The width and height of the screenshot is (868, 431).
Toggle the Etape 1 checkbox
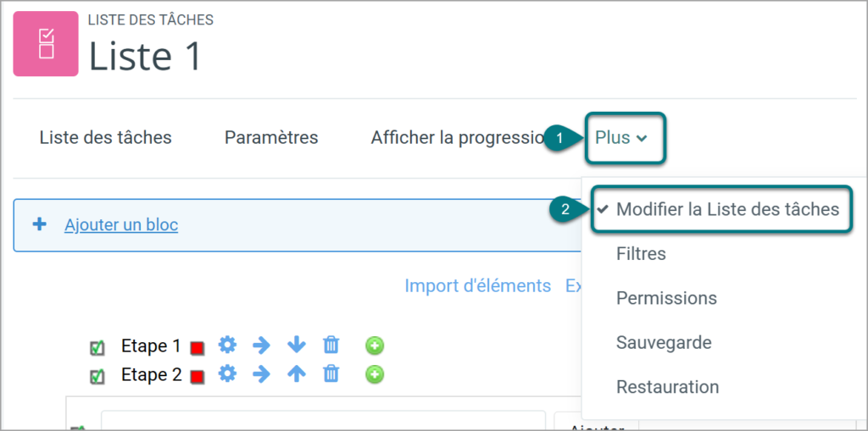[x=97, y=348]
